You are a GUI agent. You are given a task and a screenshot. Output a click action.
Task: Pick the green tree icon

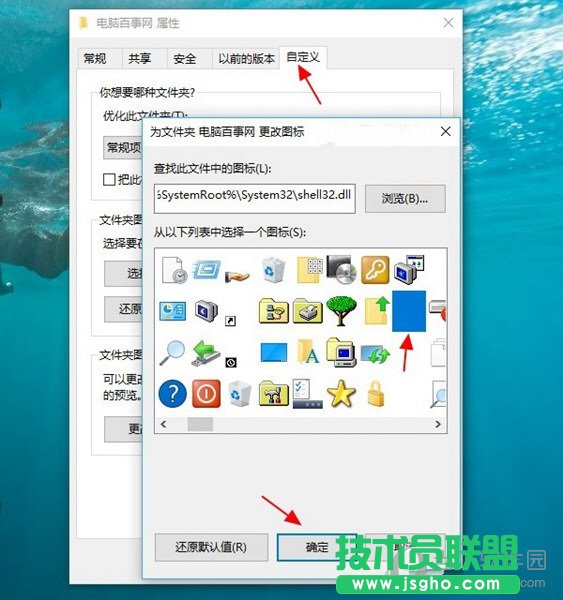tap(341, 311)
